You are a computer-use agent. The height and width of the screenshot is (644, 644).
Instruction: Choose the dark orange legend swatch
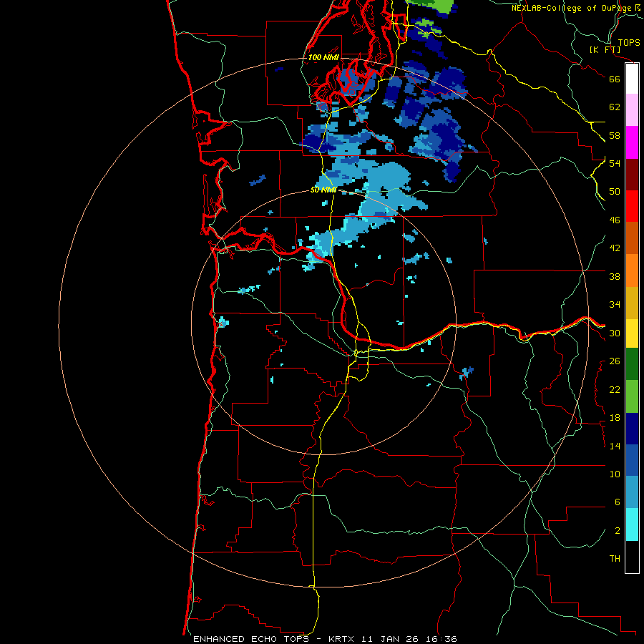tap(632, 238)
